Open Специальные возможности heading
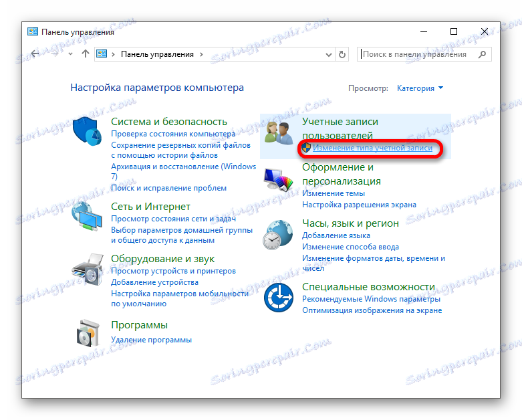The image size is (522, 420). pyautogui.click(x=368, y=286)
